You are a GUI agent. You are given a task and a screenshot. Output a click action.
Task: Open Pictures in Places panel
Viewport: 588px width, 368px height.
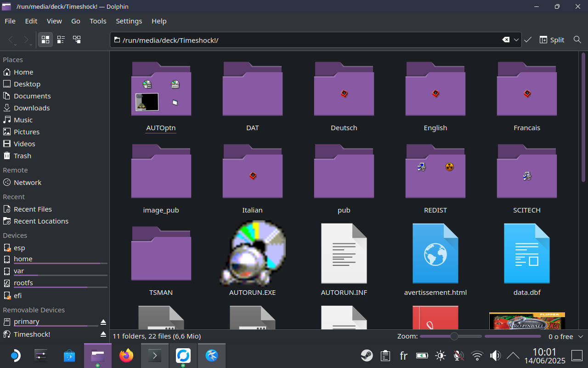55,132
